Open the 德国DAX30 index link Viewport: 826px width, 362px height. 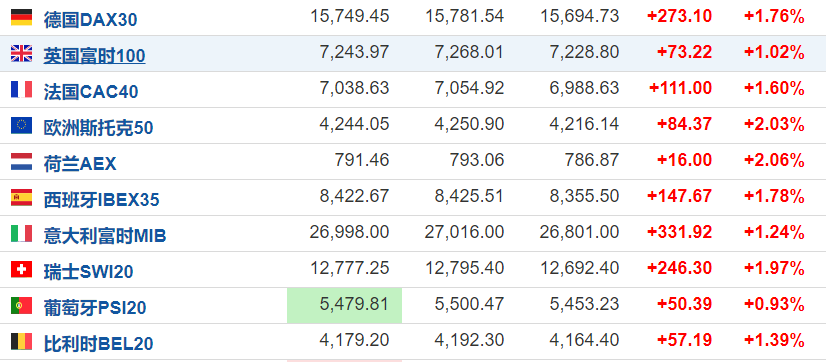pyautogui.click(x=91, y=20)
